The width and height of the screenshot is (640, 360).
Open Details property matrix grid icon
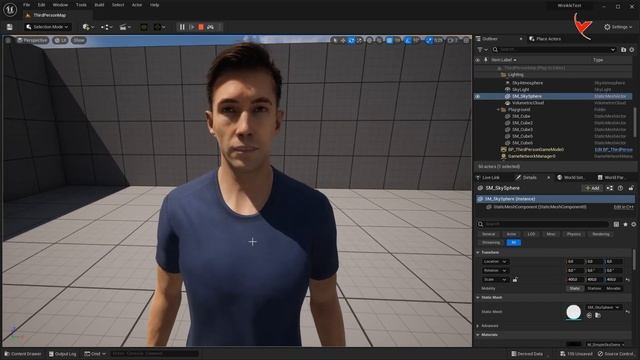(616, 224)
